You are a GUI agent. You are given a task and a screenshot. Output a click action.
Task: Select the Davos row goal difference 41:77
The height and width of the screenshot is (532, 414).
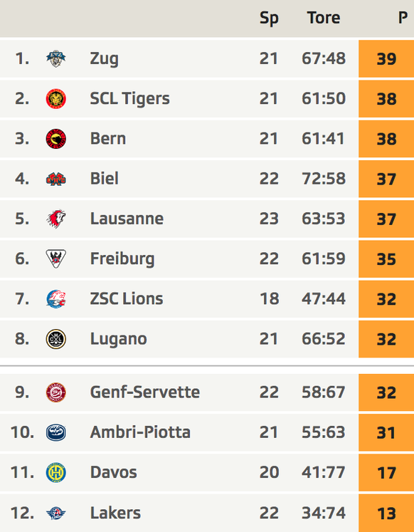coord(324,472)
